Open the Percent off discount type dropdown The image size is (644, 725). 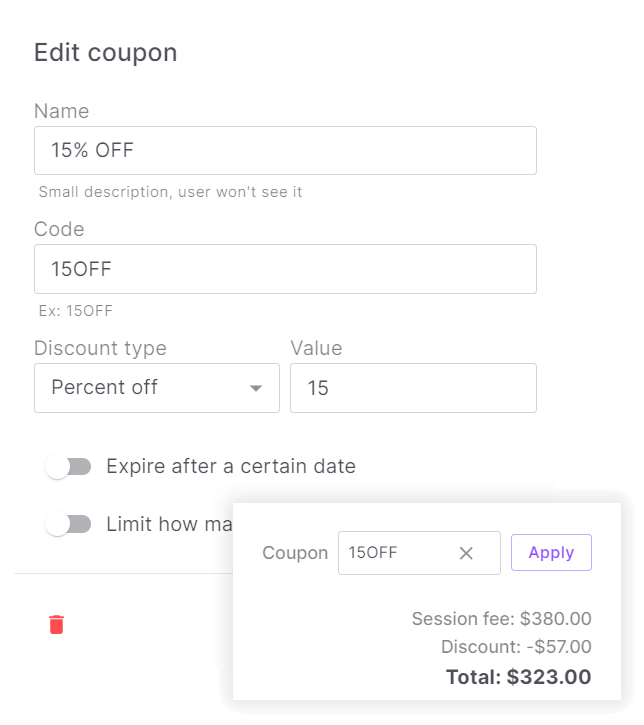(156, 388)
